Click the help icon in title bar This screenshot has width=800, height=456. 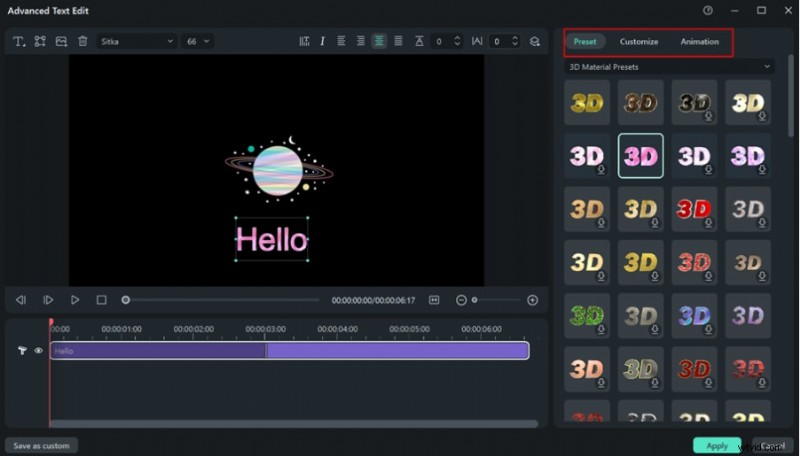coord(708,10)
